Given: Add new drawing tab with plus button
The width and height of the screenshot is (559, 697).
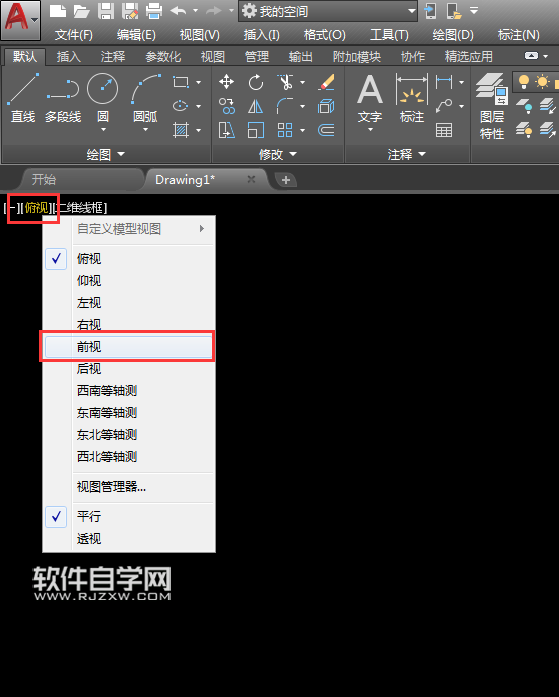Looking at the screenshot, I should click(x=286, y=180).
